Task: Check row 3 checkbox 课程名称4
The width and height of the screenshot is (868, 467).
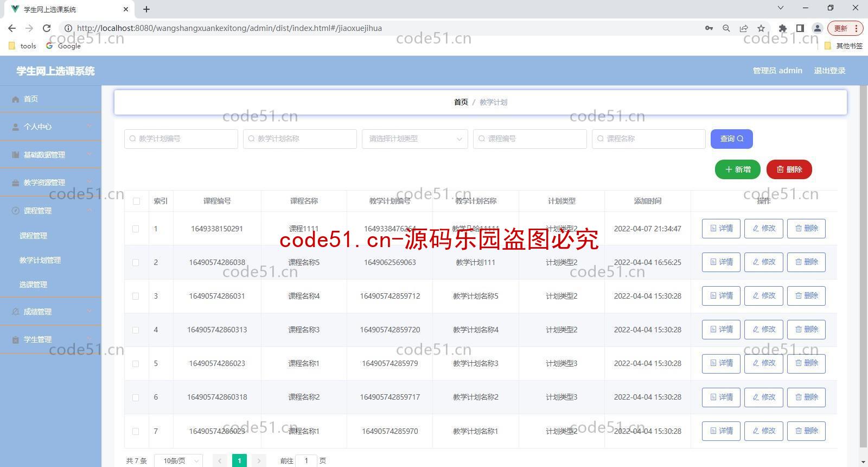Action: pos(136,296)
